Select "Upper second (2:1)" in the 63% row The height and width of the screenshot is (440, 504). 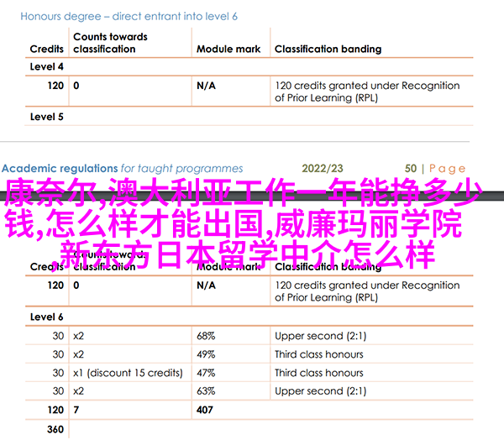tap(321, 391)
